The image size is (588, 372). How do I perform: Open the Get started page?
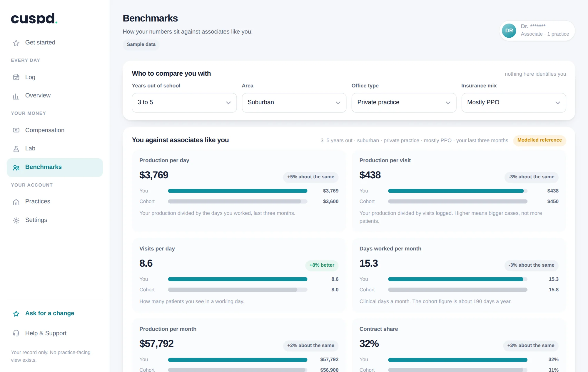coord(55,43)
